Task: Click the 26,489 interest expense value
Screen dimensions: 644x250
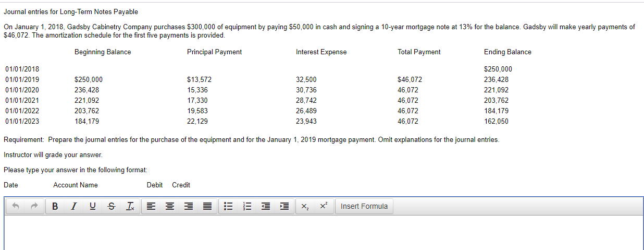Action: pyautogui.click(x=306, y=111)
